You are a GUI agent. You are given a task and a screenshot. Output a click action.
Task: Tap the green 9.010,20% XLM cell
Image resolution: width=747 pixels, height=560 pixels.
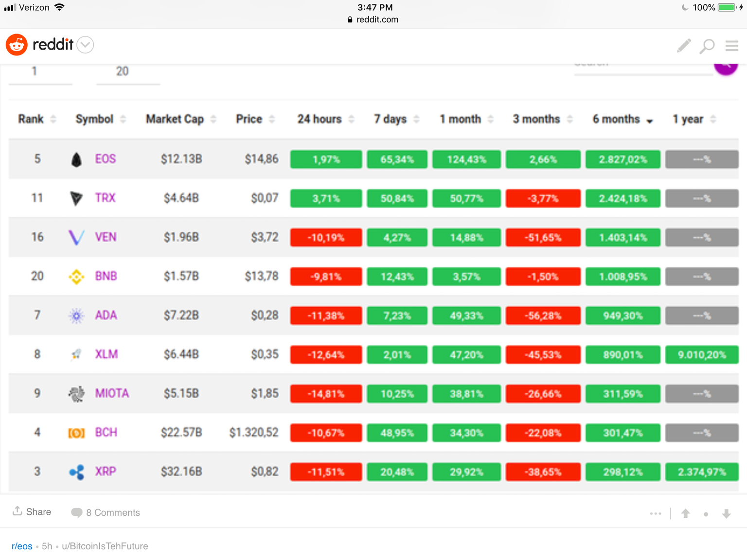click(702, 355)
